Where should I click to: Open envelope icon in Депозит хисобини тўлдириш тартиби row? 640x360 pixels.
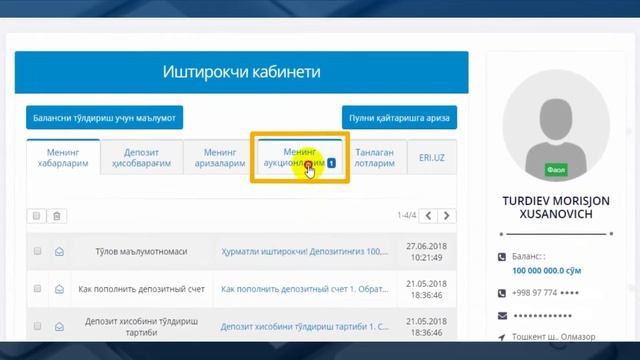tap(59, 327)
